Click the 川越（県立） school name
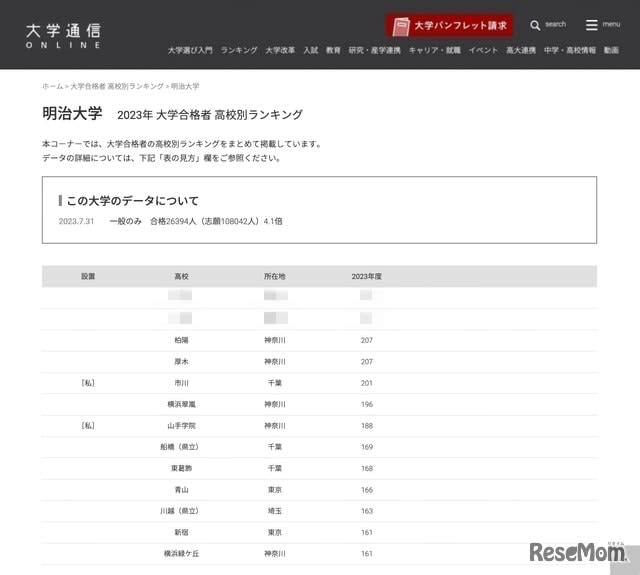The width and height of the screenshot is (640, 575). click(180, 511)
